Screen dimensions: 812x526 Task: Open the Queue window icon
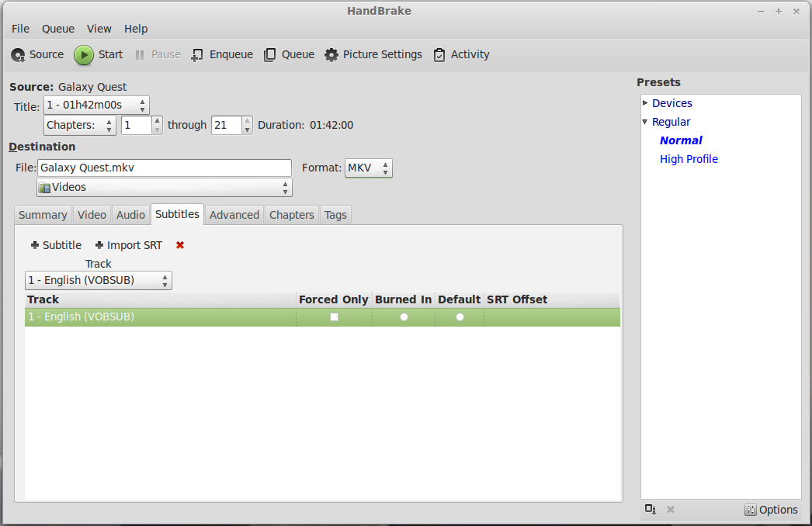[269, 55]
